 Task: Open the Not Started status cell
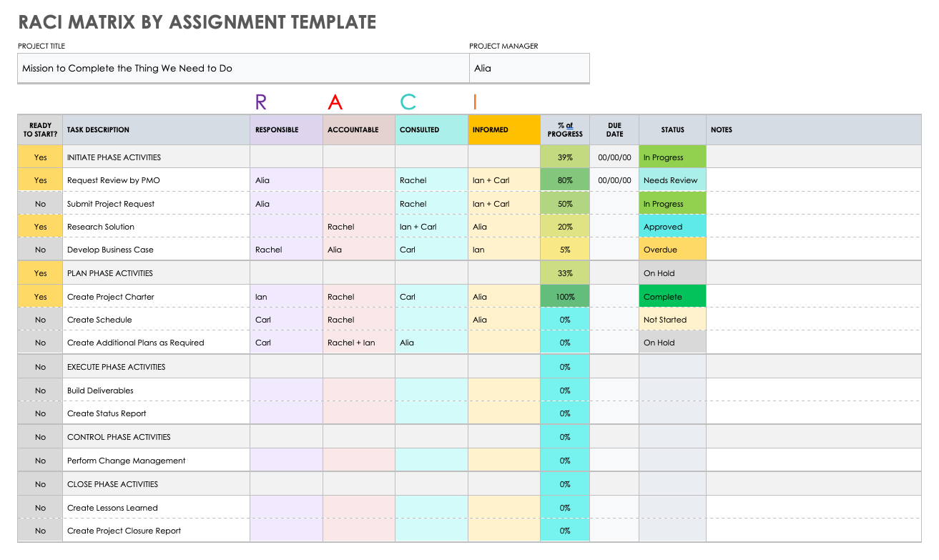[x=672, y=320]
